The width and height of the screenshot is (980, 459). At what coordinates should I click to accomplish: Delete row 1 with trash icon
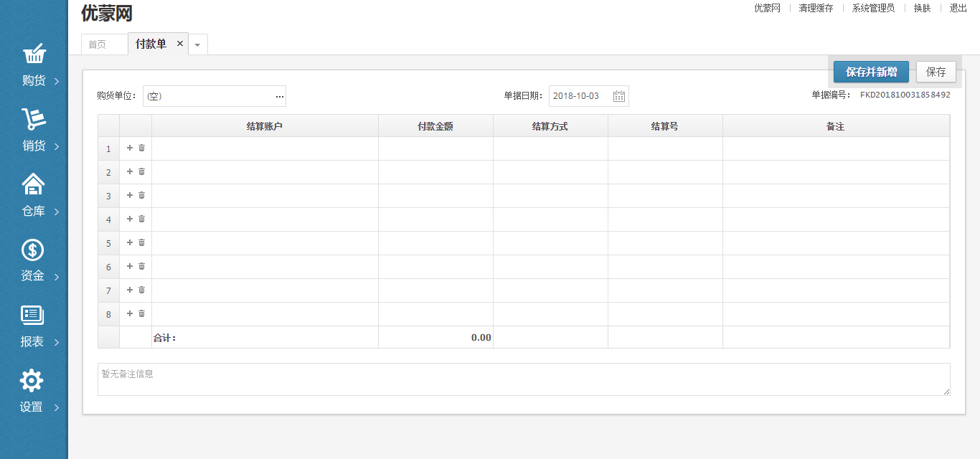click(141, 148)
